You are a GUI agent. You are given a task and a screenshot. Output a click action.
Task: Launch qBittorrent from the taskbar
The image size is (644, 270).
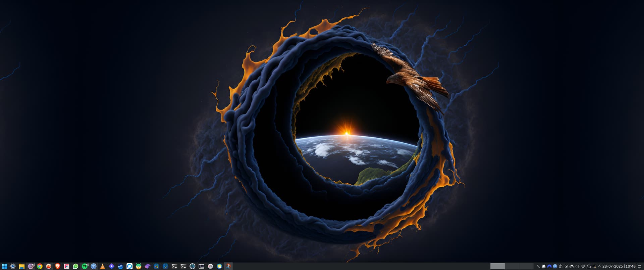point(94,266)
